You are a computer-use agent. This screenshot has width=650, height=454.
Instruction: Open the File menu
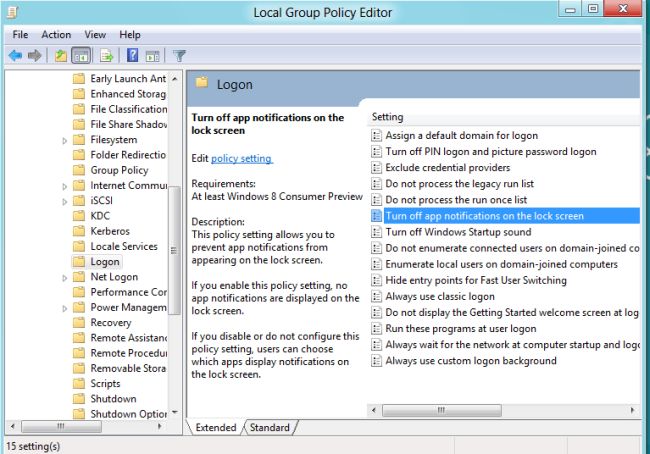(20, 34)
